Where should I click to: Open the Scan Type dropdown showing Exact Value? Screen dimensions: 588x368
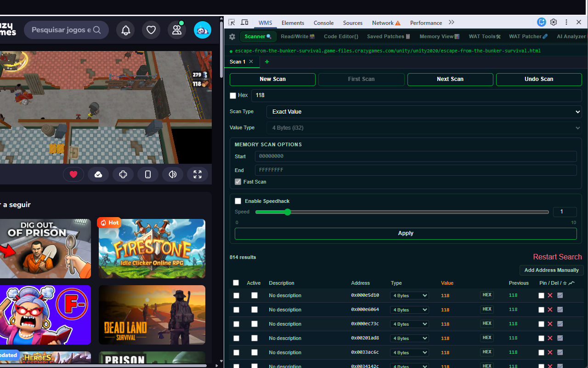pyautogui.click(x=424, y=112)
